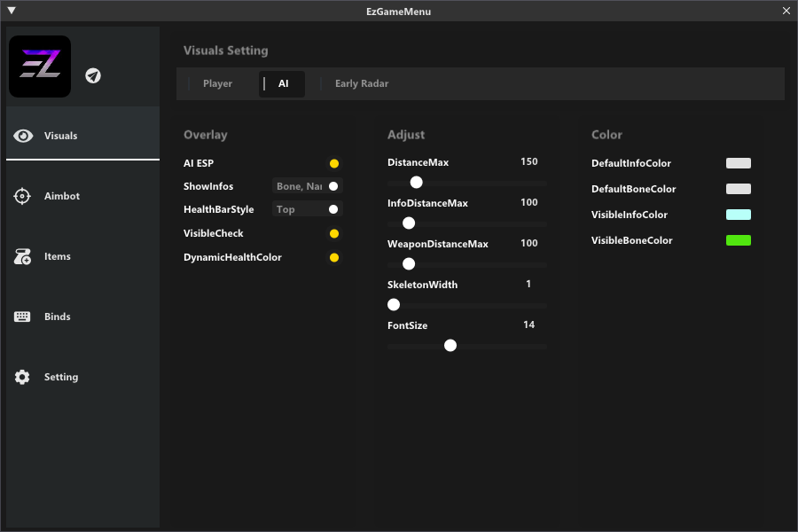Image resolution: width=798 pixels, height=532 pixels.
Task: Close the EzGameMenu window
Action: 786,11
